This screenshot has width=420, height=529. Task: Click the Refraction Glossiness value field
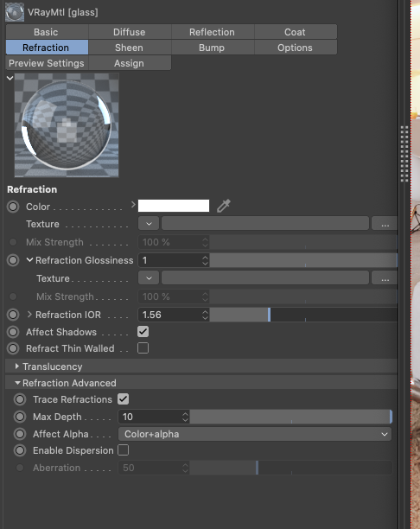click(170, 260)
